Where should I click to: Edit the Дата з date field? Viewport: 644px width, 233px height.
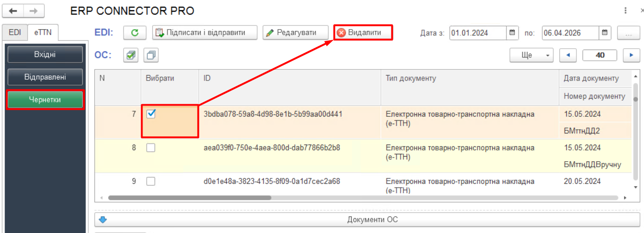478,33
